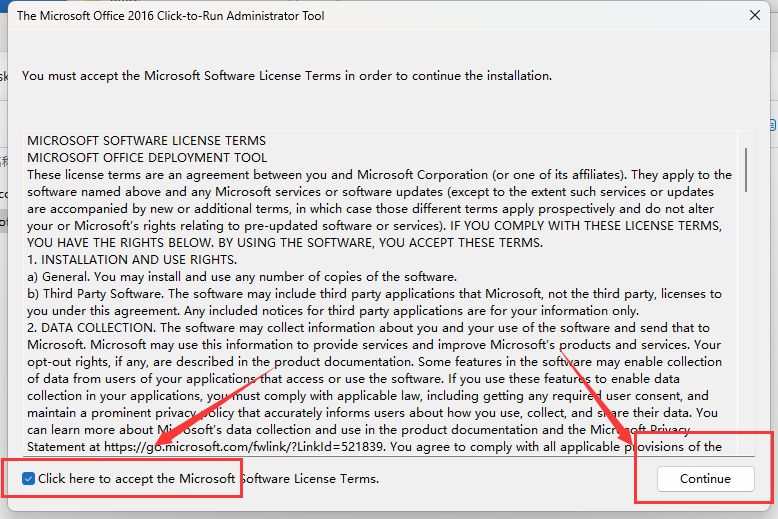Click the license text vertical scrollbar thumb
This screenshot has height=519, width=778.
745,169
